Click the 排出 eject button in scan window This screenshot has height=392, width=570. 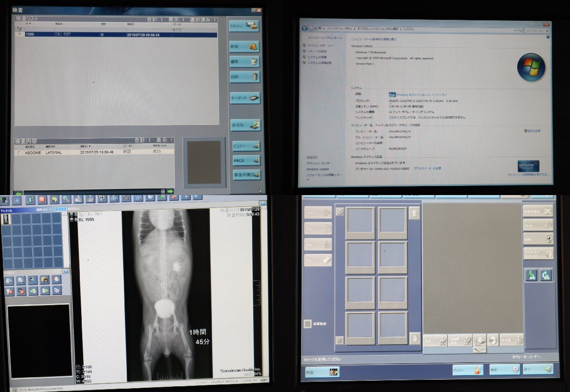pyautogui.click(x=318, y=244)
